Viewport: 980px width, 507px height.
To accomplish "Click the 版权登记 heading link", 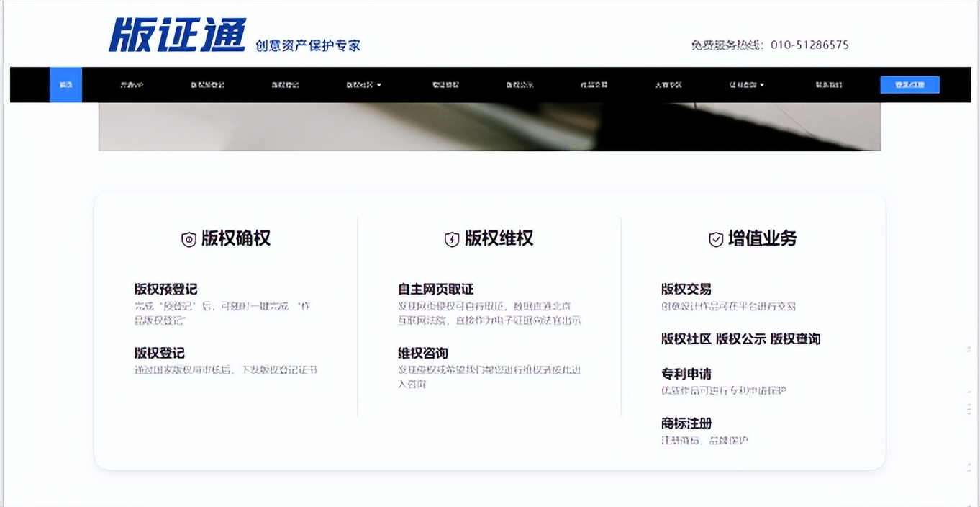I will [x=158, y=354].
